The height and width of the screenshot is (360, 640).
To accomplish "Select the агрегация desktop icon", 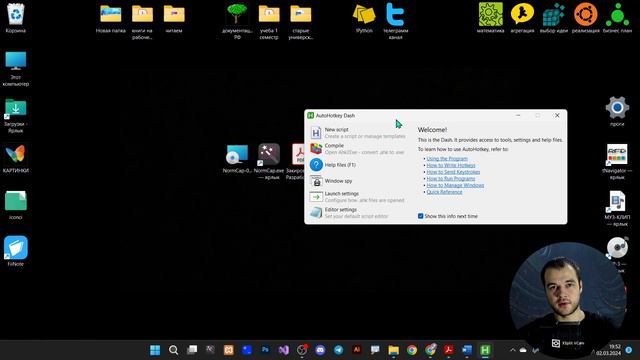I will pyautogui.click(x=522, y=18).
